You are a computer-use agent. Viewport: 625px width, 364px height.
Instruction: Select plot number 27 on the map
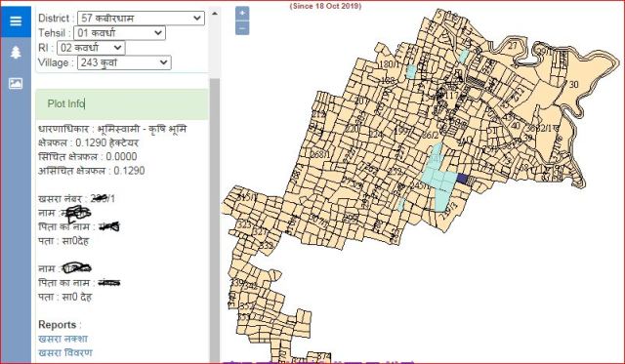(x=513, y=46)
